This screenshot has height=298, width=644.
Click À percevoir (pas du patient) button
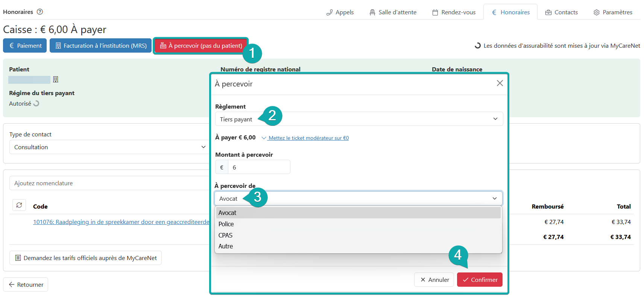point(201,45)
